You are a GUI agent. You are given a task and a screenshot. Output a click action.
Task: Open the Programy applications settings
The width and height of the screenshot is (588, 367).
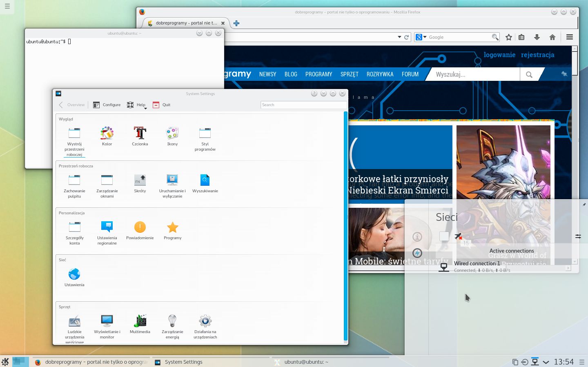click(x=172, y=230)
